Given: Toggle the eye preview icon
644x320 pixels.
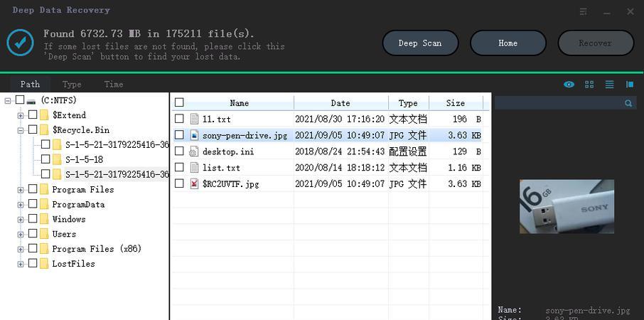Looking at the screenshot, I should click(x=569, y=84).
